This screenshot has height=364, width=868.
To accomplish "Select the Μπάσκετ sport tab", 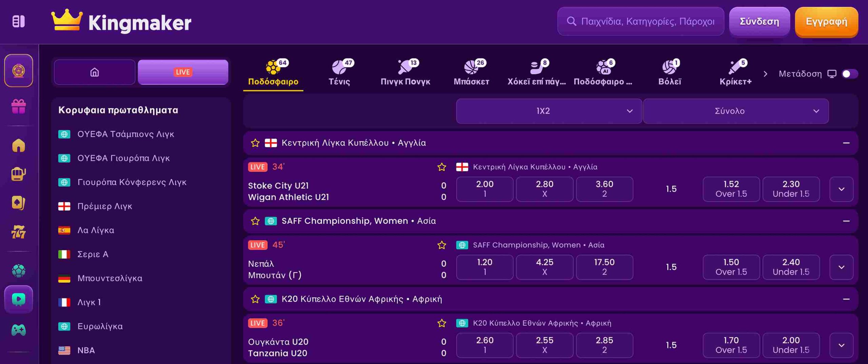I will [x=471, y=73].
